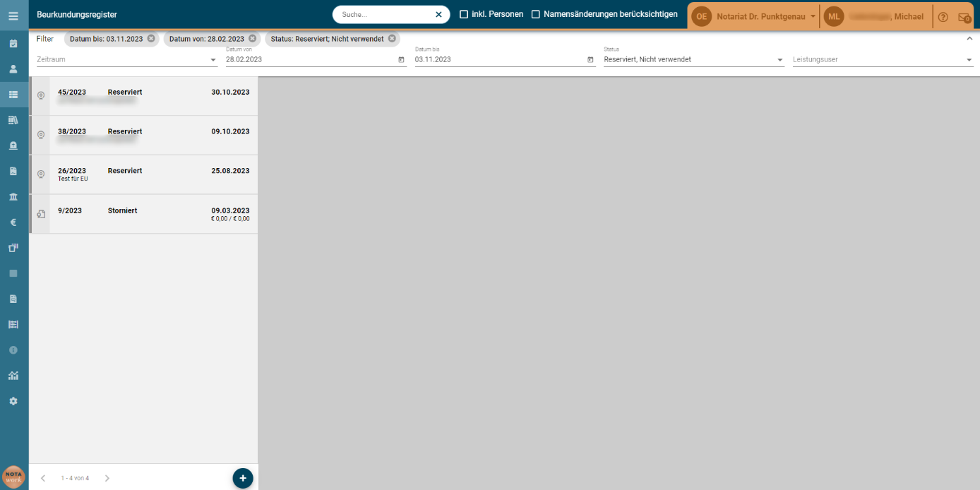Click the seal icon of entry 38/2023
Viewport: 980px width, 490px height.
(41, 135)
